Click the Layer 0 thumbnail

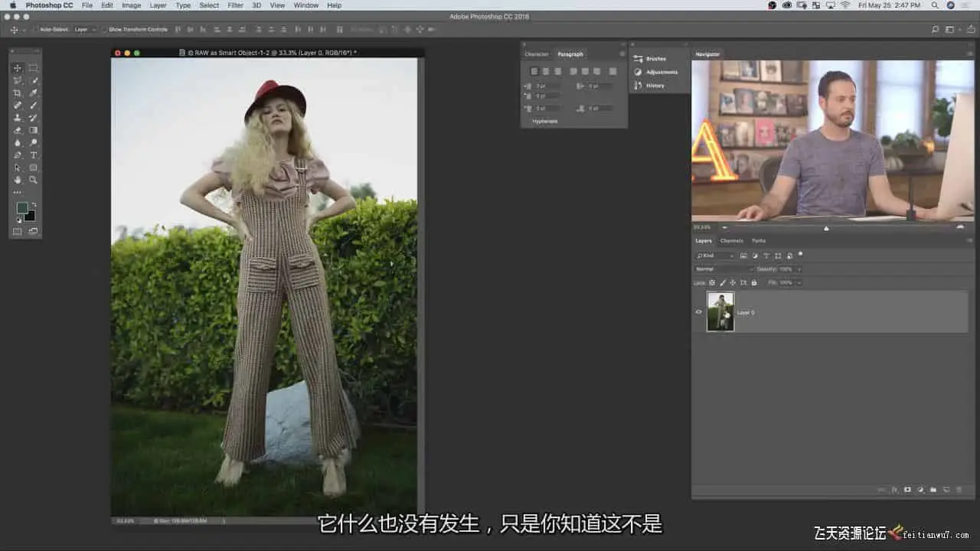[x=720, y=311]
